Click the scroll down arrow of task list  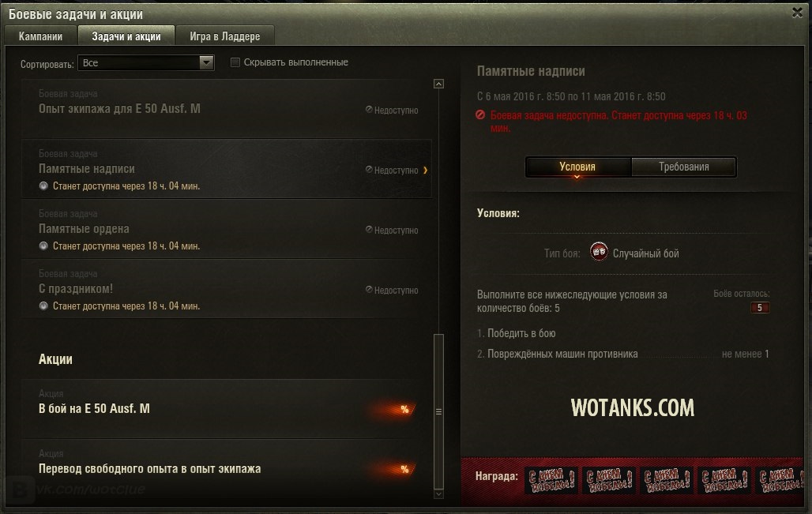[x=438, y=494]
